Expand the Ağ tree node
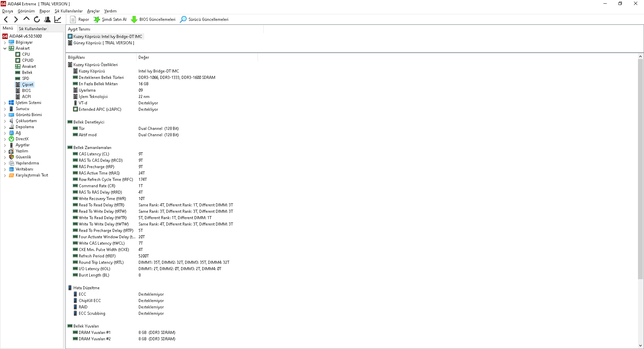 [x=5, y=133]
